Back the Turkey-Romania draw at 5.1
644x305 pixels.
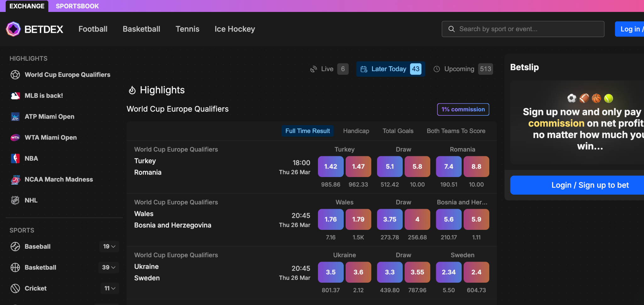point(390,167)
